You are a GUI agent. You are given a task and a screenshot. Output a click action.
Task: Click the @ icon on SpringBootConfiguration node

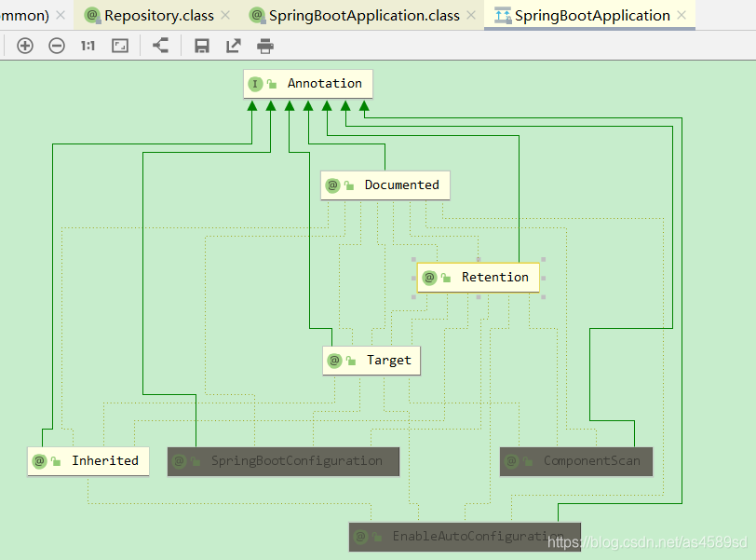pos(179,461)
